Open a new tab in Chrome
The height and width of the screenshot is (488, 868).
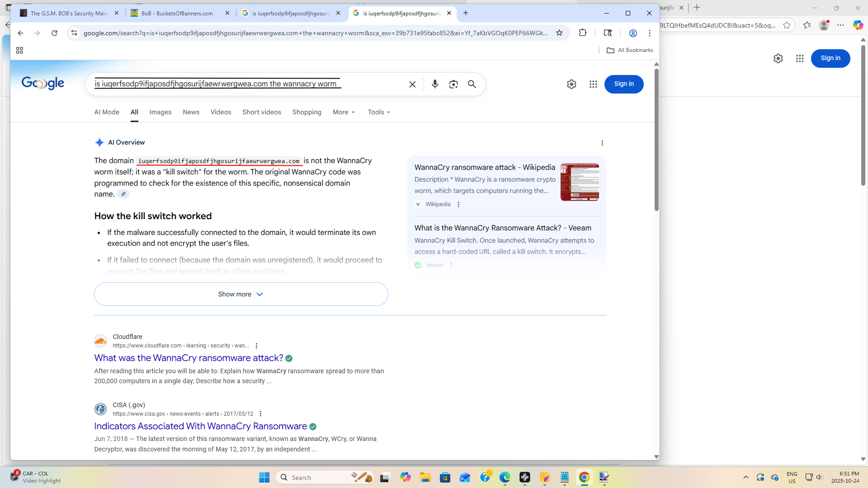click(466, 13)
